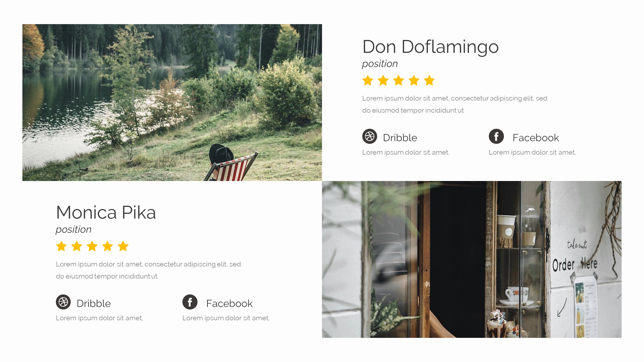644x362 pixels.
Task: Select fifth star under Monica Pika
Action: pos(123,246)
